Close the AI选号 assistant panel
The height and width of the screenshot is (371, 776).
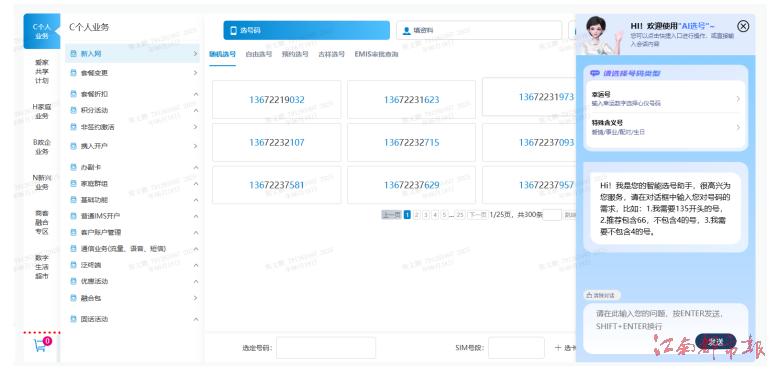tap(743, 26)
